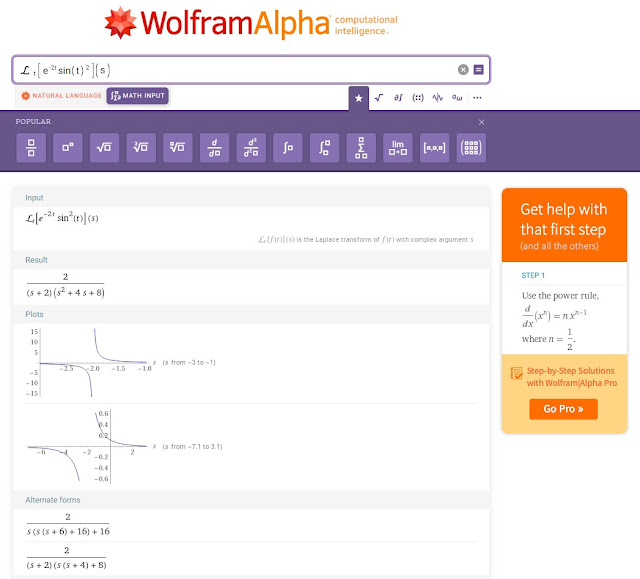The height and width of the screenshot is (579, 640).
Task: Click the plot of s from -7.1 to 3.1
Action: (91, 446)
